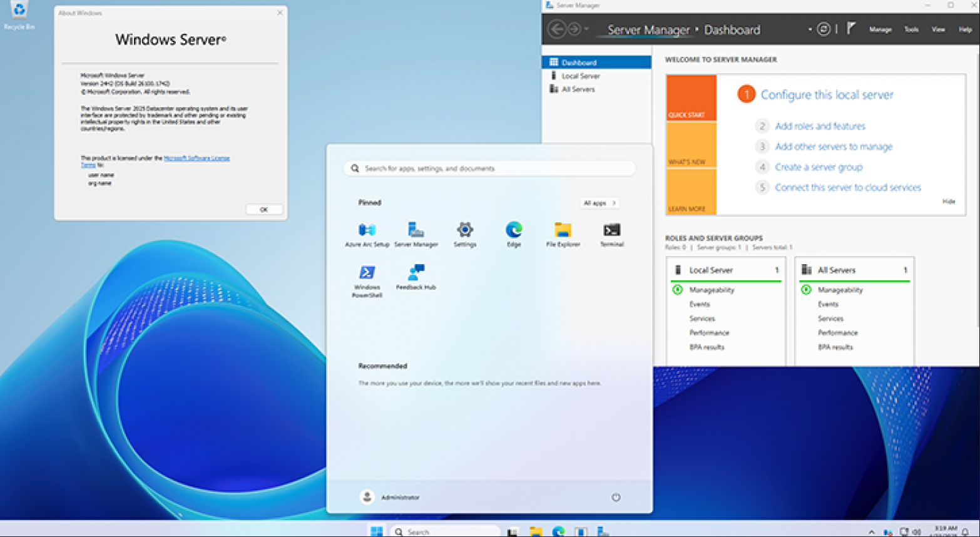
Task: Open the Tools menu in Server Manager
Action: tap(911, 29)
